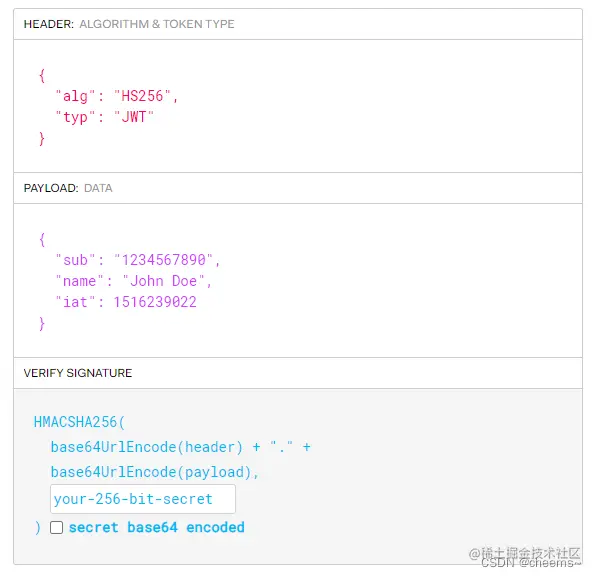The width and height of the screenshot is (597, 577).
Task: Click the CSDN @cheems watermark text
Action: [531, 563]
